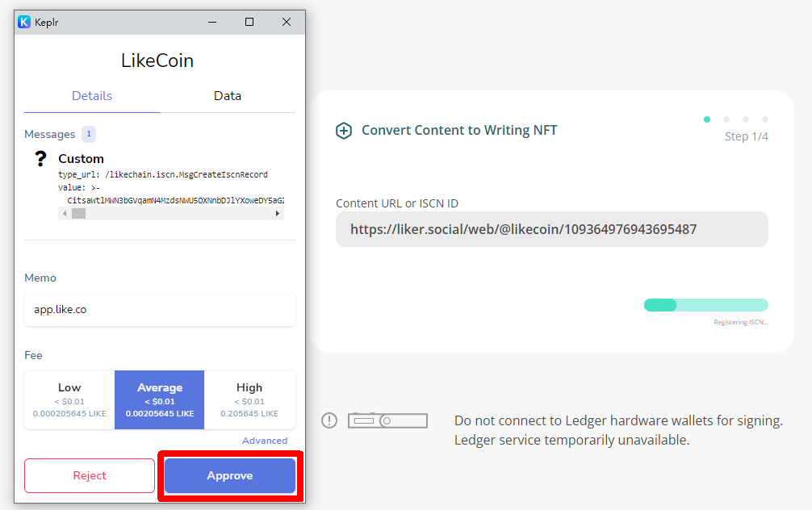The image size is (812, 510).
Task: Open the Advanced fee settings
Action: click(x=265, y=441)
